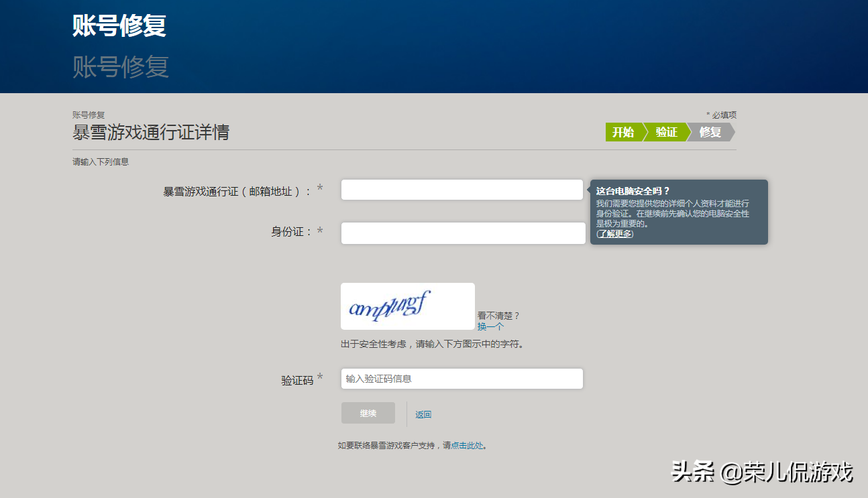Click the 身份证 input field

click(464, 233)
